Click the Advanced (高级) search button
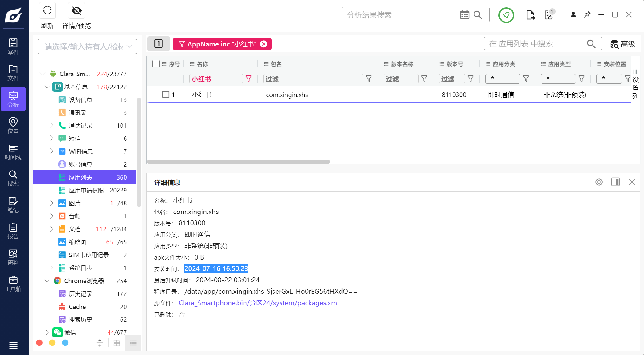 (x=623, y=44)
